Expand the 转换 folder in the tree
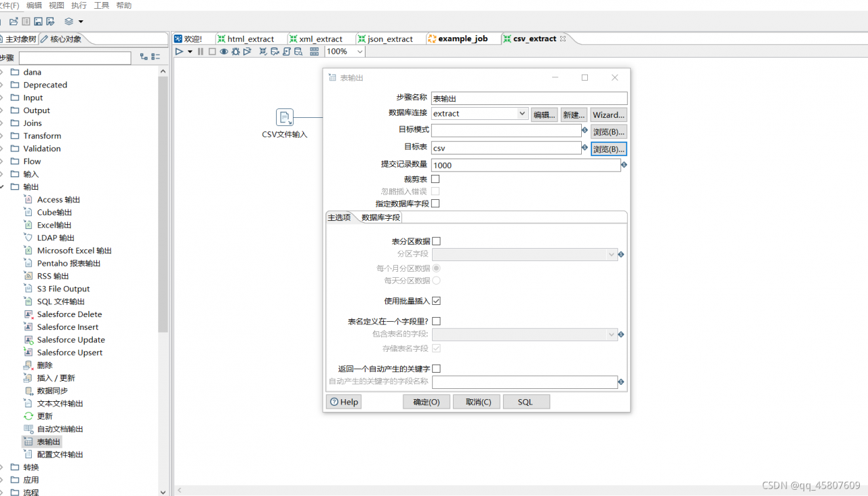 tap(2, 467)
